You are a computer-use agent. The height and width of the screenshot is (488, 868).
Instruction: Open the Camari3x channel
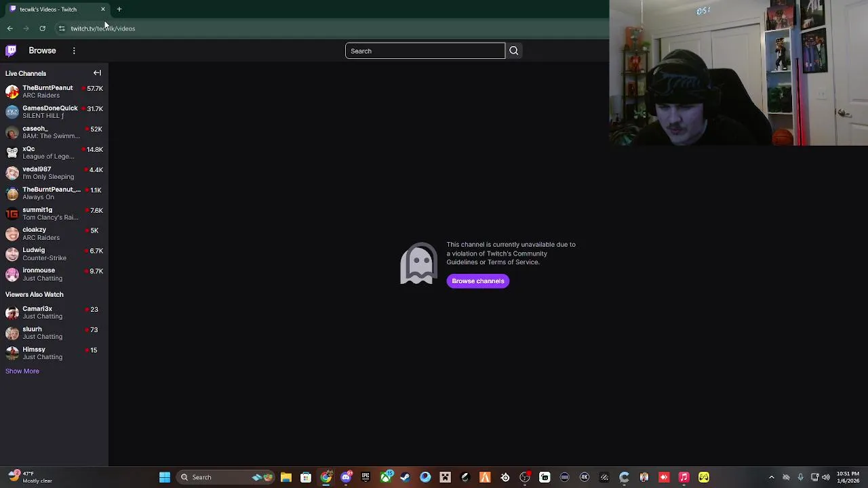coord(54,312)
